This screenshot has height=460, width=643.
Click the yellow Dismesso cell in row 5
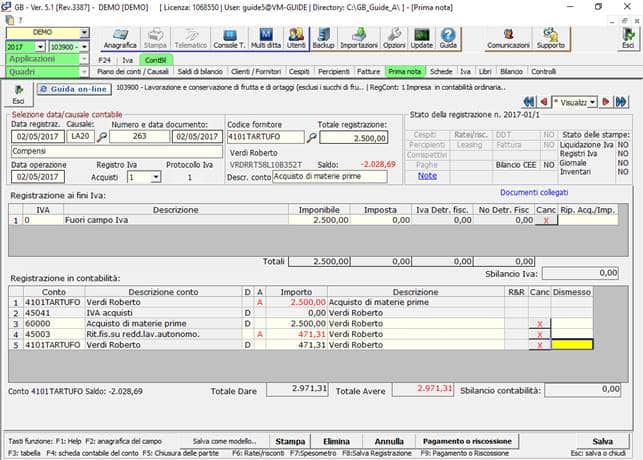(572, 345)
